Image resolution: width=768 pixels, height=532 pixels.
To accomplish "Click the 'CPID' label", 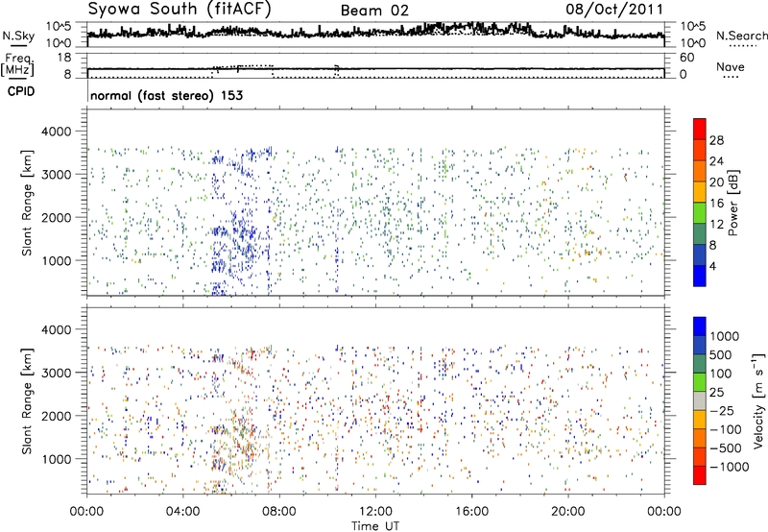I will click(20, 91).
